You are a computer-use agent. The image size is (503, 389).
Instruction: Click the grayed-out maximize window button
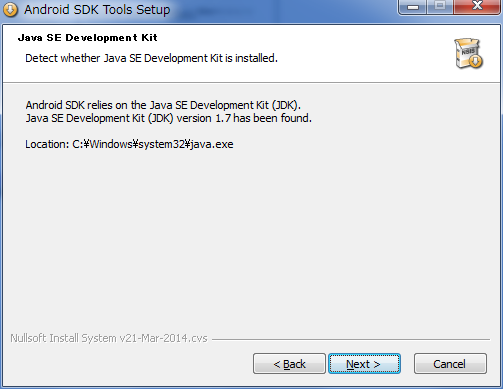[x=440, y=7]
